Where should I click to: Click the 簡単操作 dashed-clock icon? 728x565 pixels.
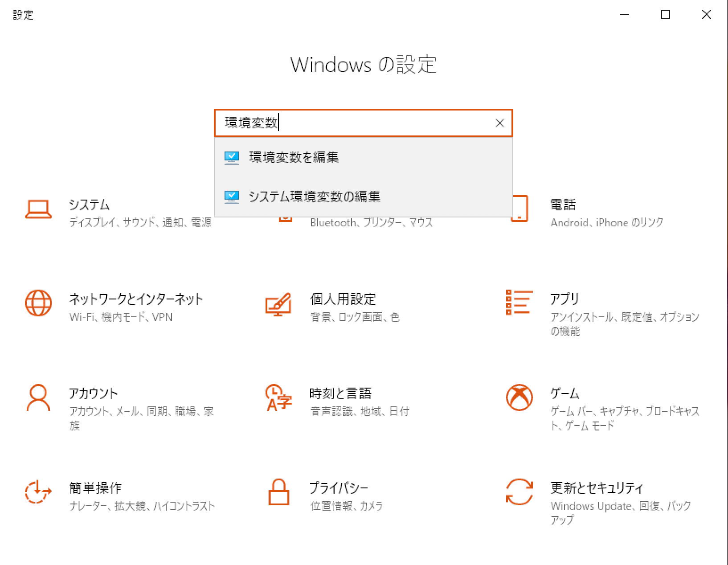click(x=38, y=492)
